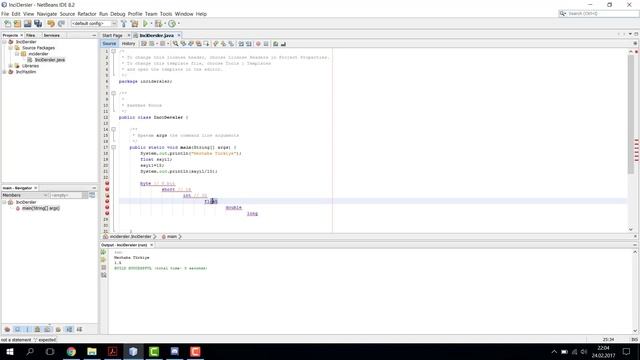This screenshot has width=640, height=360.
Task: Click the Undo toolbar icon
Action: 51,24
